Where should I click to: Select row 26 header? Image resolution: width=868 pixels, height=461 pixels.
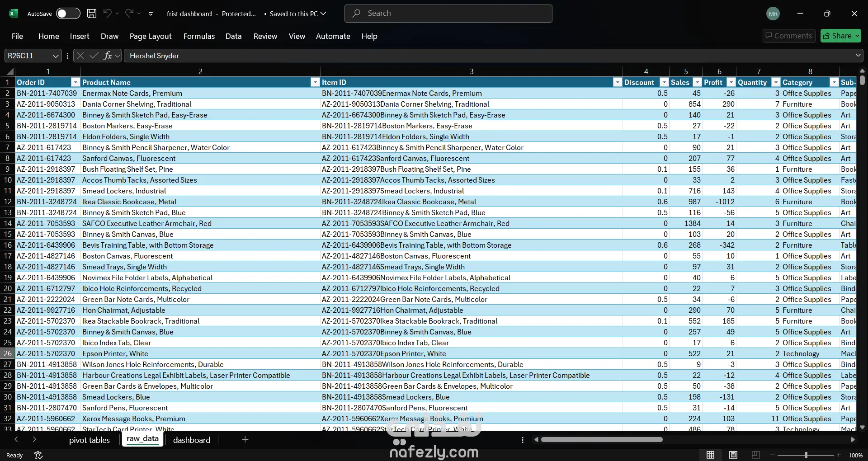click(8, 353)
